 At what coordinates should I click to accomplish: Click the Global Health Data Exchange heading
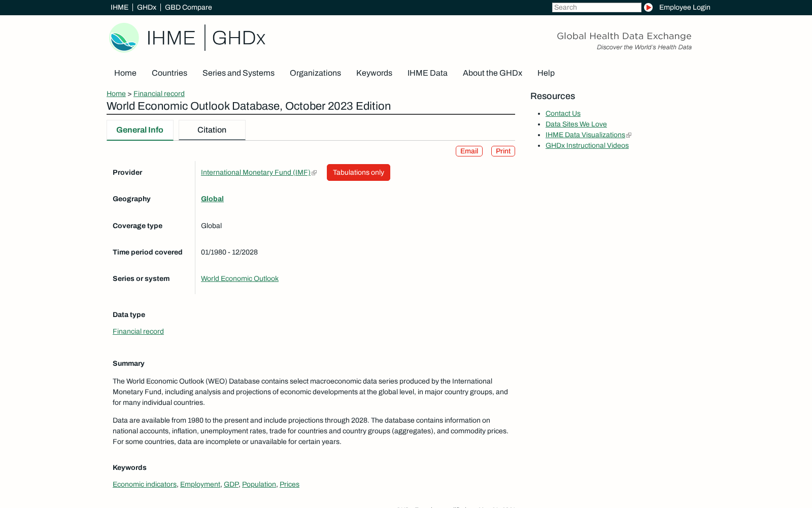click(624, 36)
